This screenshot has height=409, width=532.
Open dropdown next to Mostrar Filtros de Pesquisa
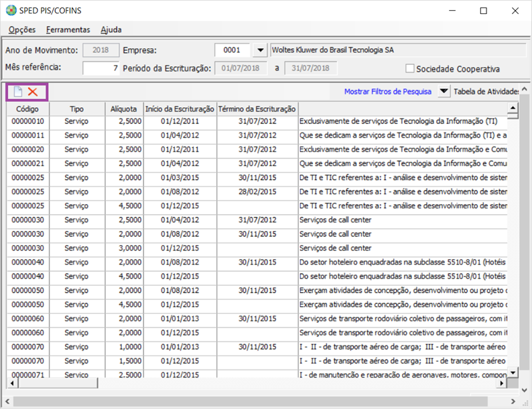tap(444, 92)
